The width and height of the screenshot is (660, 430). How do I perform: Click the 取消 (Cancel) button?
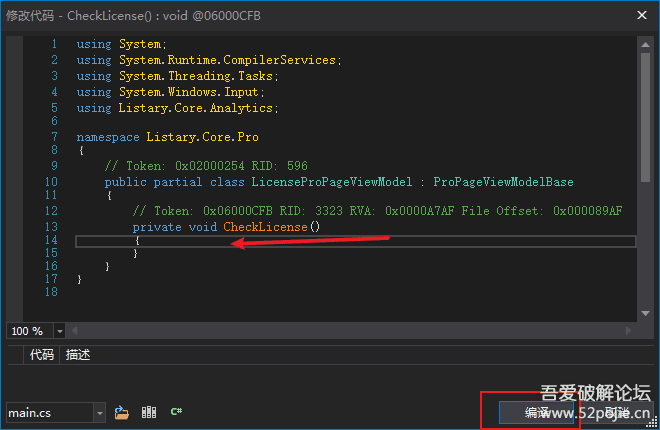[617, 412]
